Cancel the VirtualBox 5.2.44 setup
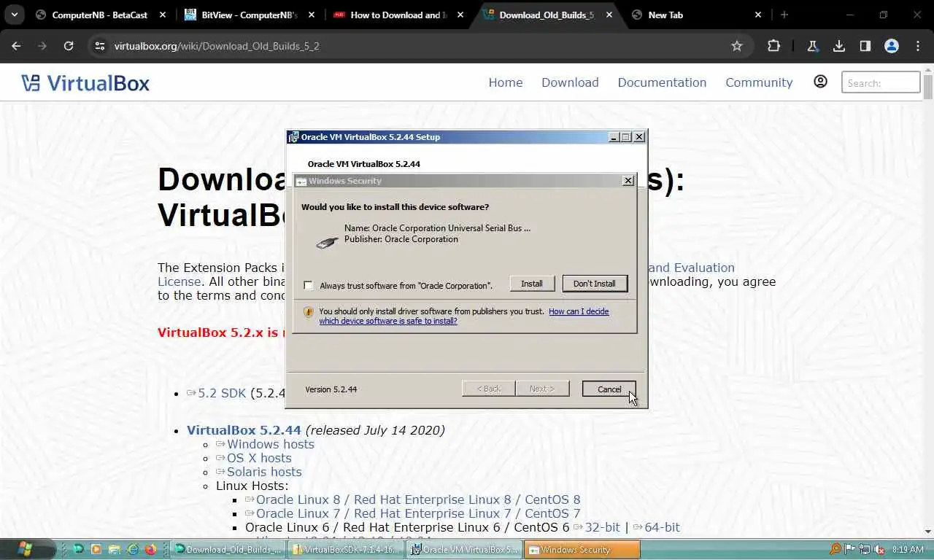 (609, 389)
